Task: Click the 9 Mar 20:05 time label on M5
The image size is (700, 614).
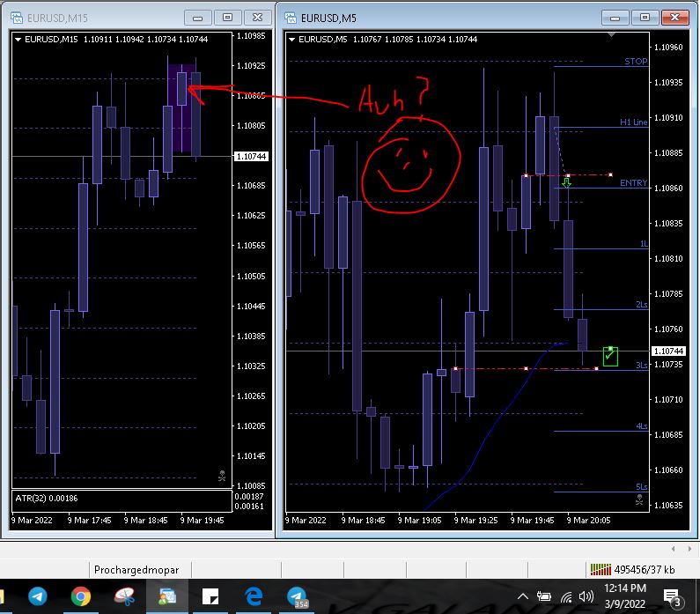Action: (588, 521)
